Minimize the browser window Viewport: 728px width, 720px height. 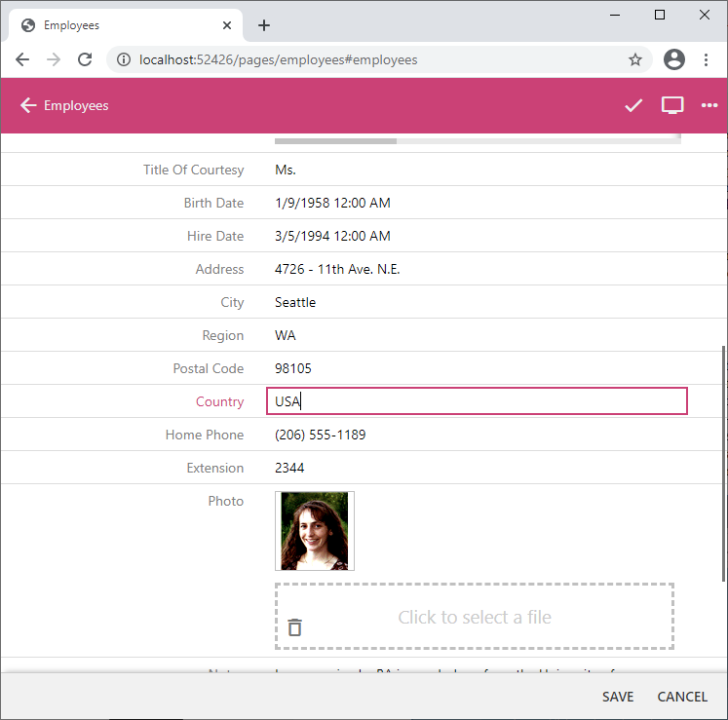pyautogui.click(x=615, y=15)
